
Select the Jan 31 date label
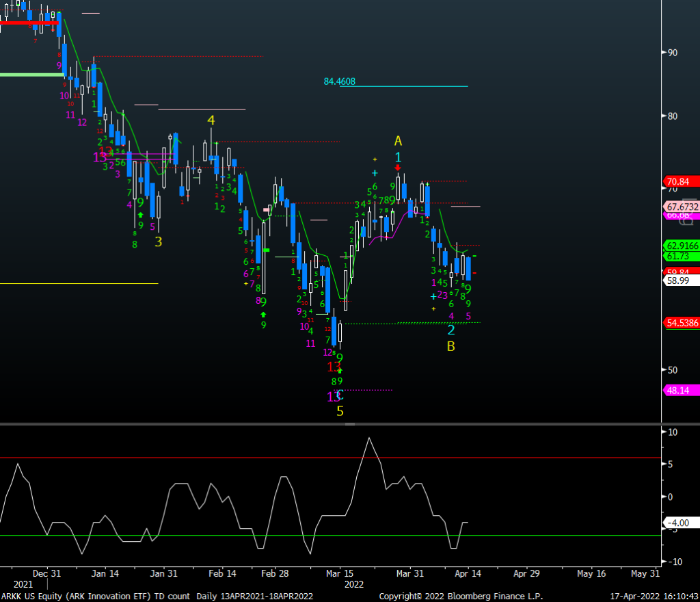pos(163,573)
